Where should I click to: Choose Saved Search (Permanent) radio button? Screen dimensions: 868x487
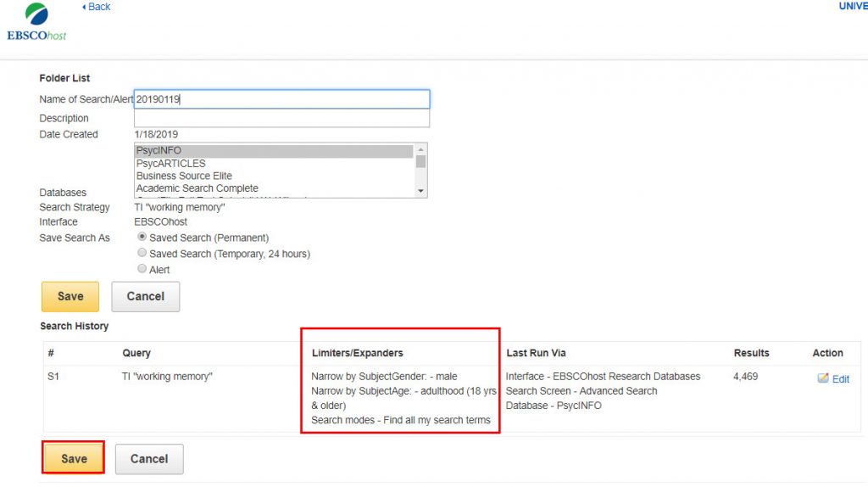142,237
